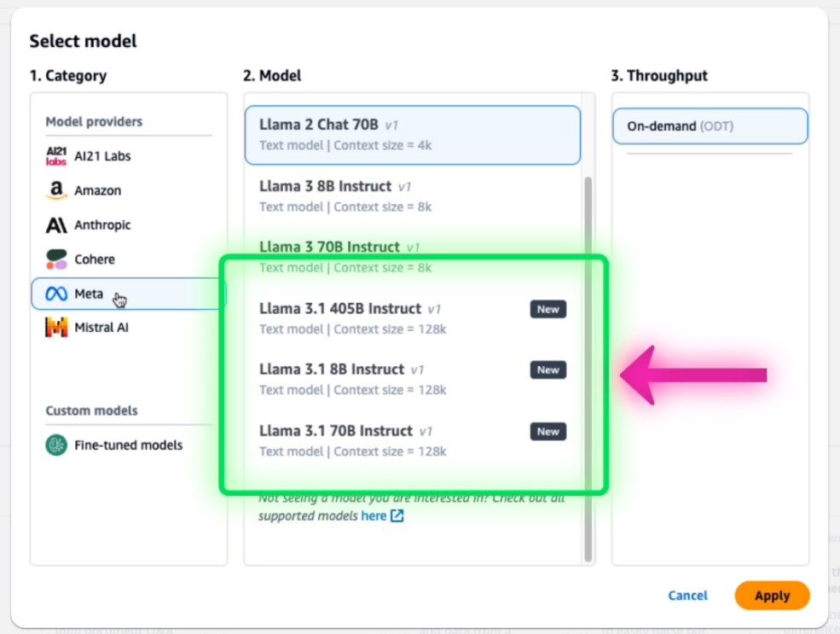Viewport: 840px width, 634px height.
Task: Choose Llama 3.1 8B Instruct model
Action: tap(412, 379)
